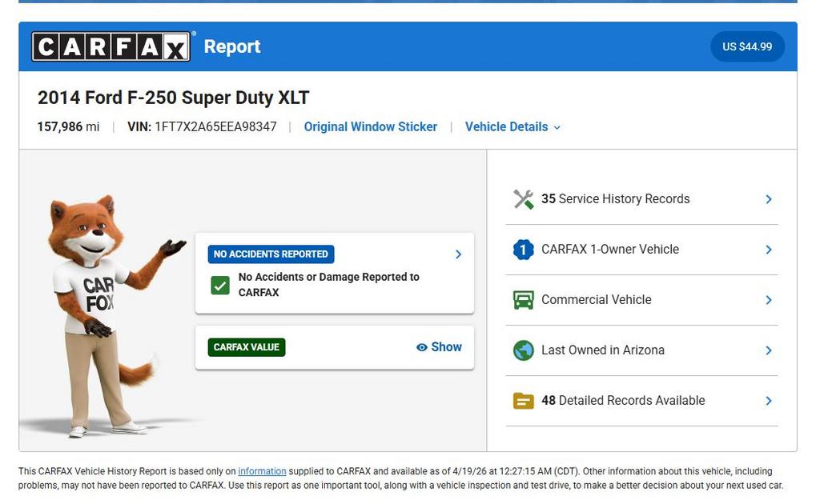Follow the 'information' link in disclaimer
820x504 pixels.
(261, 472)
